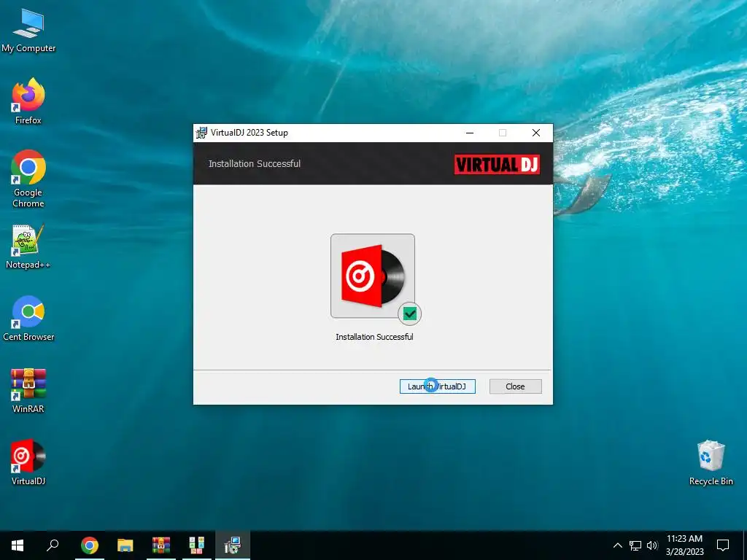
Task: Open Chrome from the taskbar
Action: 89,545
